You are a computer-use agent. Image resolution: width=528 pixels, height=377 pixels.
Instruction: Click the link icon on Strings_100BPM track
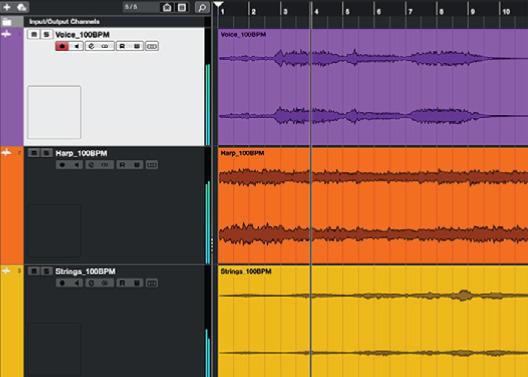(x=106, y=283)
